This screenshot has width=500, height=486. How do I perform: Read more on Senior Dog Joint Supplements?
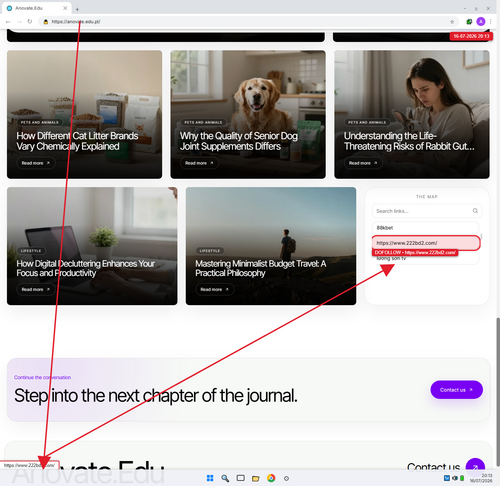point(199,163)
